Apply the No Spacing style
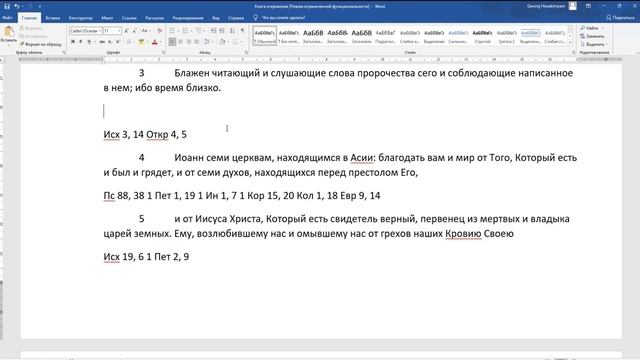This screenshot has height=360, width=640. (x=289, y=36)
